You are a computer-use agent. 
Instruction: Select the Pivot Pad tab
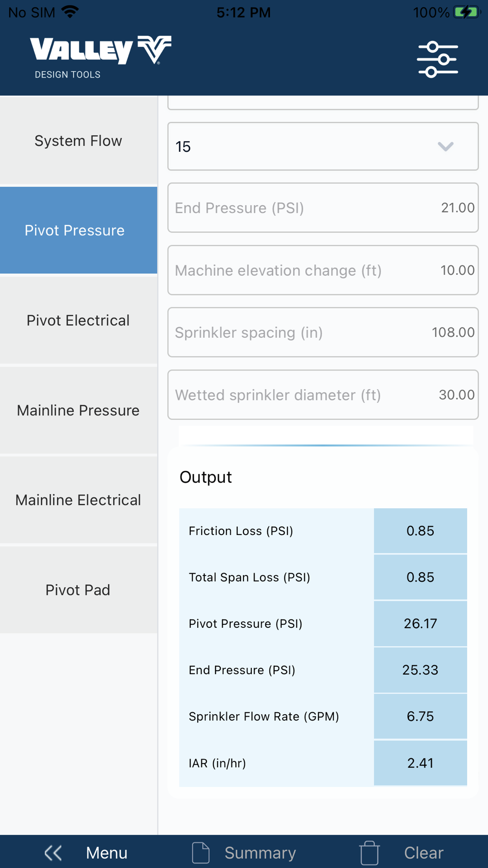[78, 590]
